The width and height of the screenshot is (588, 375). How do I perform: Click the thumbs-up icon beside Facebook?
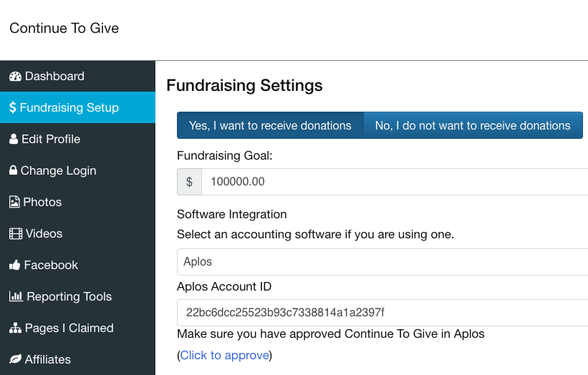[x=14, y=266]
